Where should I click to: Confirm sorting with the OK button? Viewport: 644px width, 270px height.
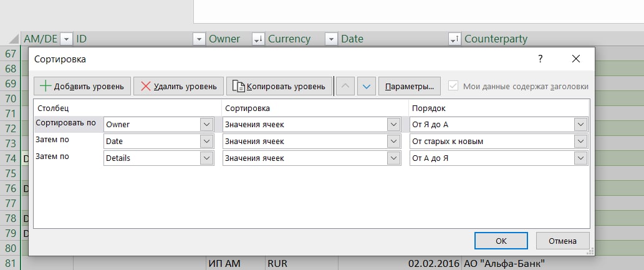pyautogui.click(x=501, y=241)
